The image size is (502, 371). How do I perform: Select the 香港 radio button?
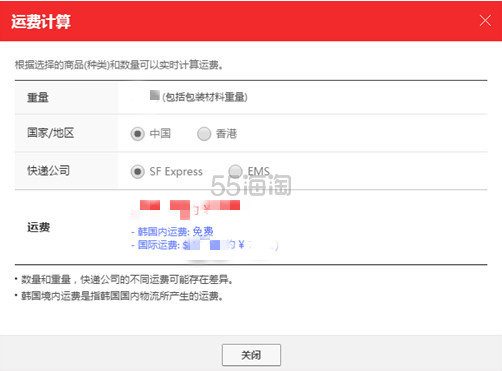pos(204,134)
